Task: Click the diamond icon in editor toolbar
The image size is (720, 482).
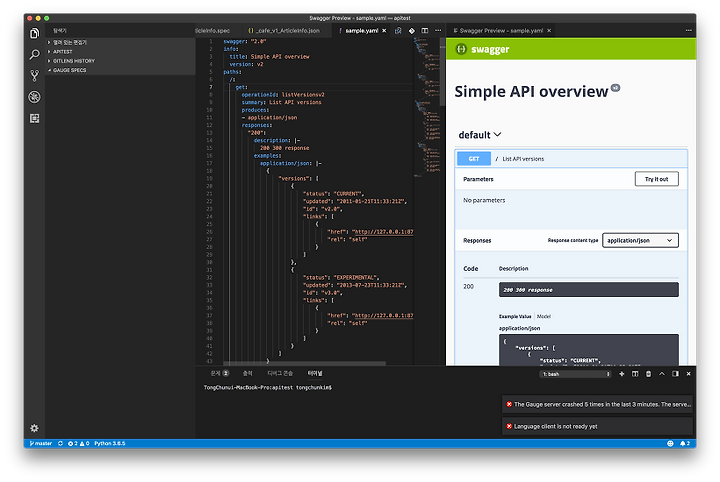Action: pos(411,31)
